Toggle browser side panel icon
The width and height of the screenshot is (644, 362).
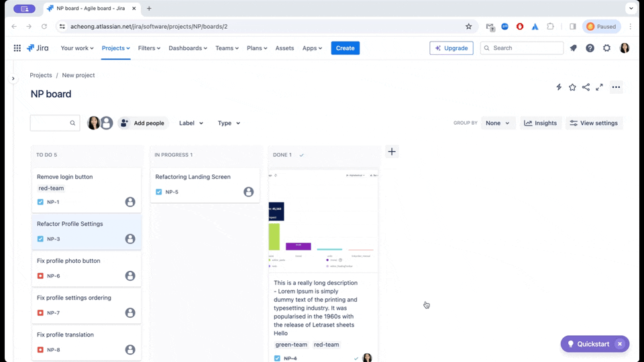coord(572,26)
